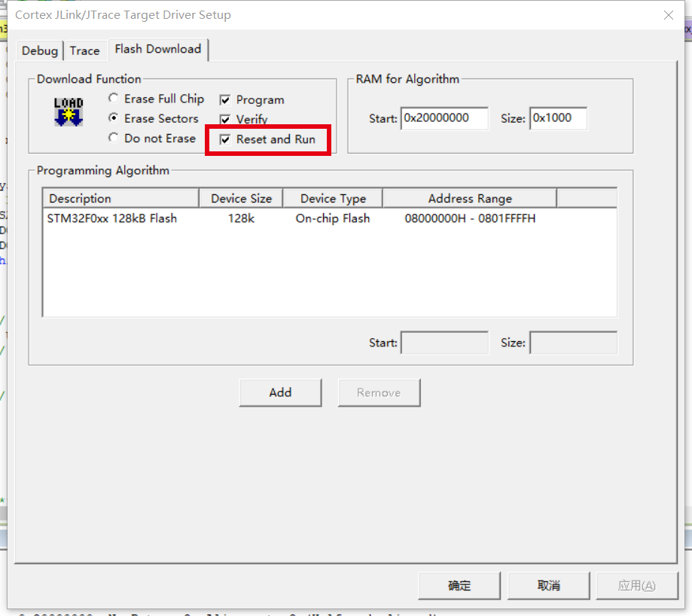Click the 08000000H - 0801FFFFH address cell
The width and height of the screenshot is (692, 616).
coord(470,218)
